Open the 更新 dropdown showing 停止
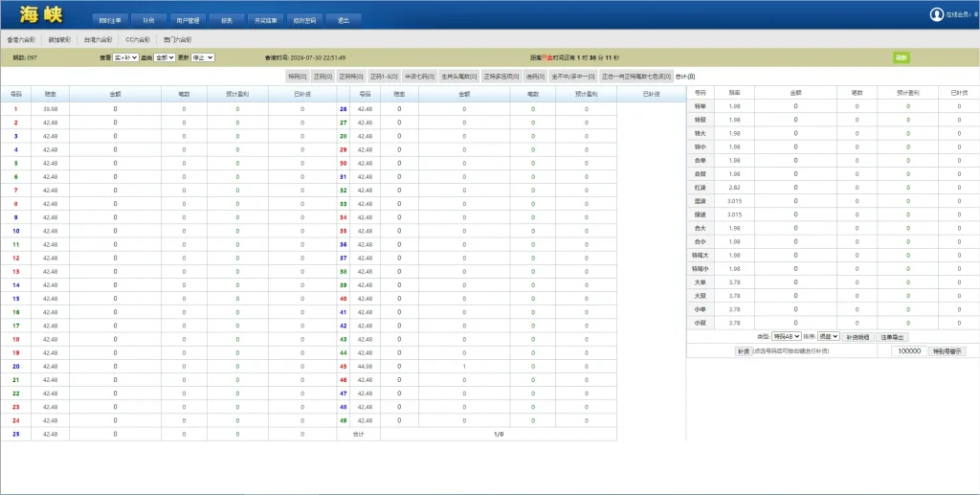Viewport: 980px width, 495px height. (203, 57)
